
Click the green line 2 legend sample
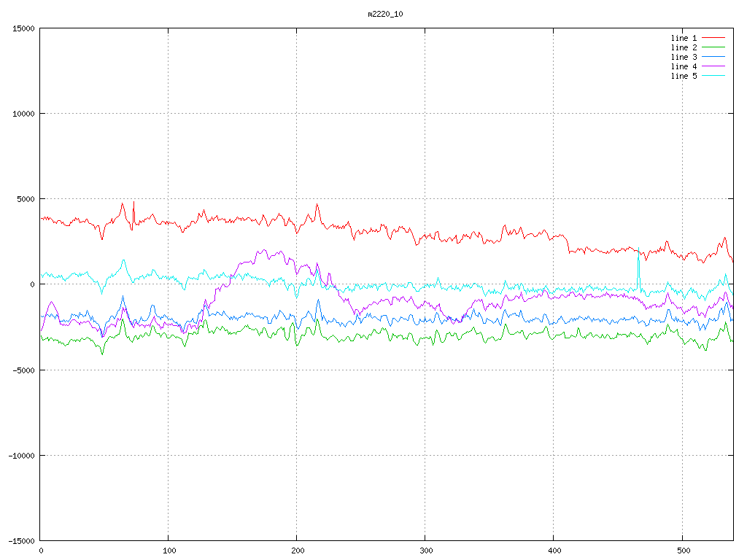coord(713,47)
